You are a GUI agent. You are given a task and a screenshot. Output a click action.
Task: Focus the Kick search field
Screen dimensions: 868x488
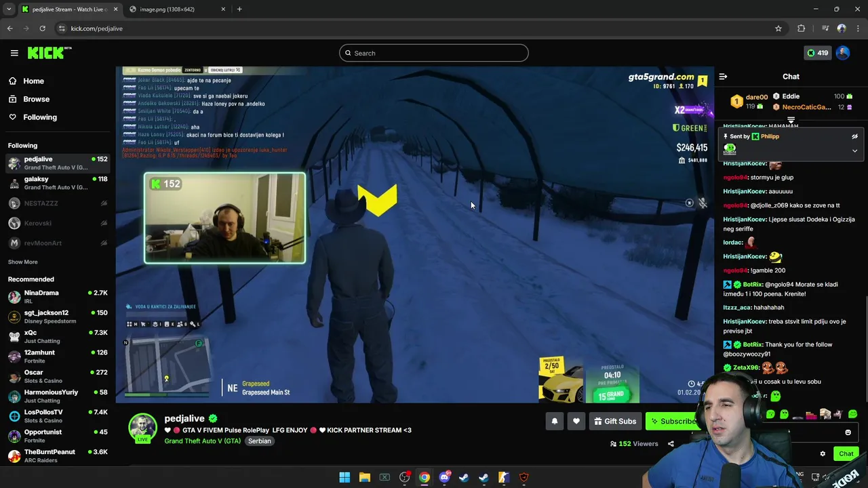(x=434, y=53)
